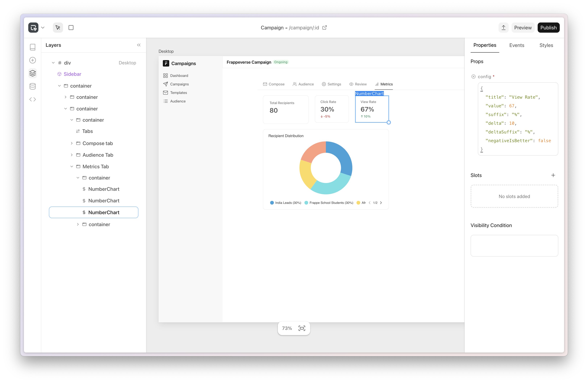Open the add component plus panel
Screen dimensions: 588x383
(33, 60)
